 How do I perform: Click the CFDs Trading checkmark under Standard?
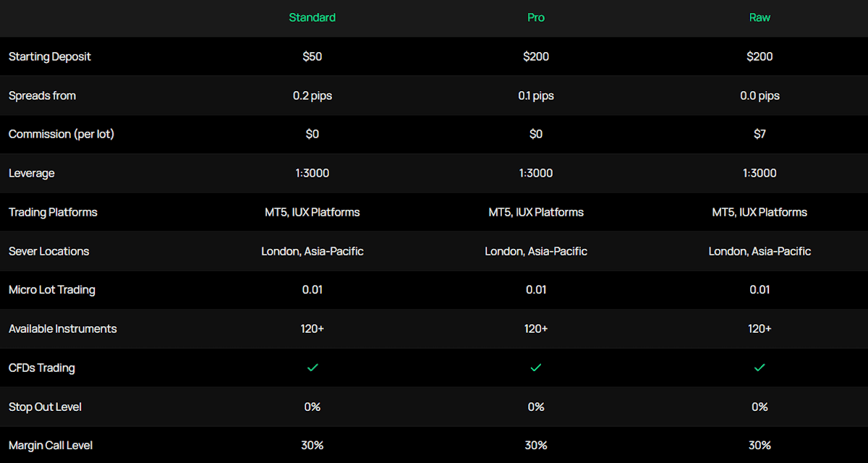point(312,368)
